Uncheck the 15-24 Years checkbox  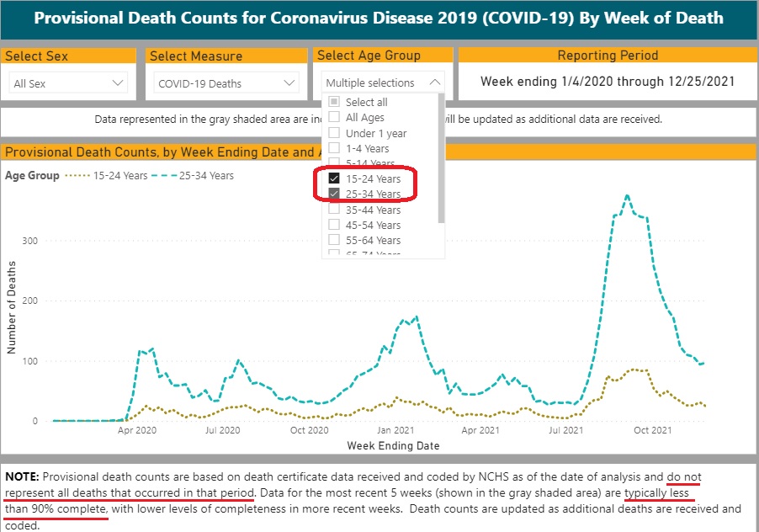[x=334, y=178]
